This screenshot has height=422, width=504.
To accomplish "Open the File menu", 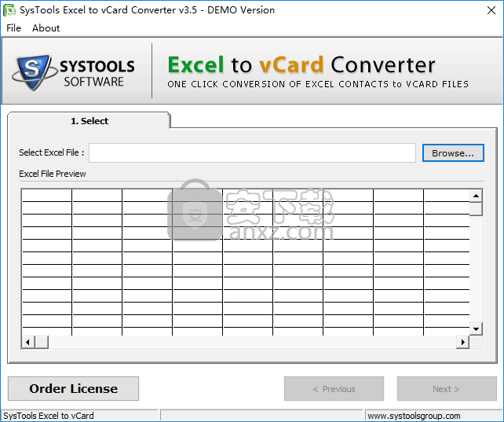I will [x=13, y=28].
